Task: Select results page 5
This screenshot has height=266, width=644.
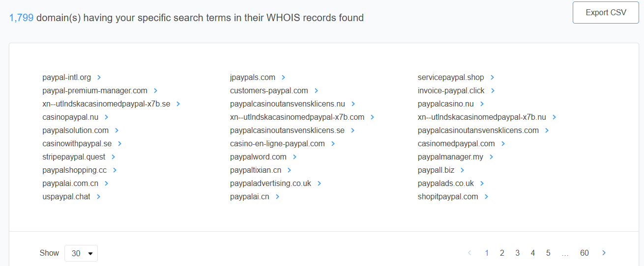Action: point(548,253)
